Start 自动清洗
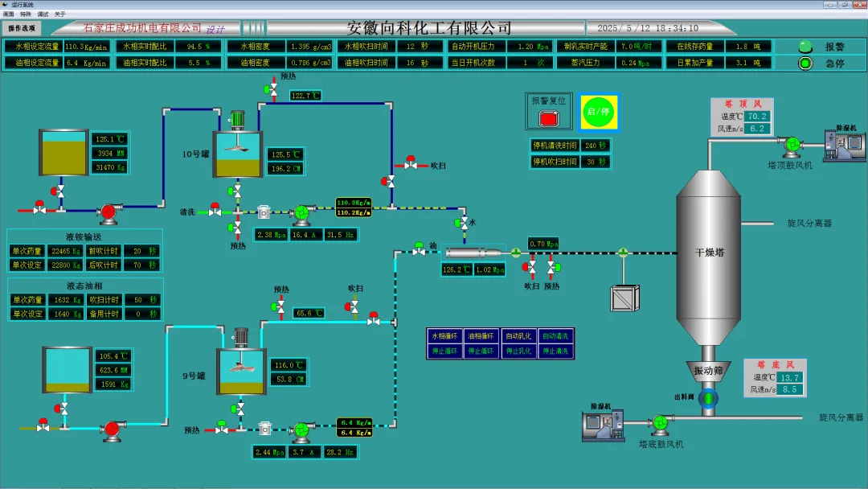Viewport: 868px width, 489px height. (x=555, y=336)
